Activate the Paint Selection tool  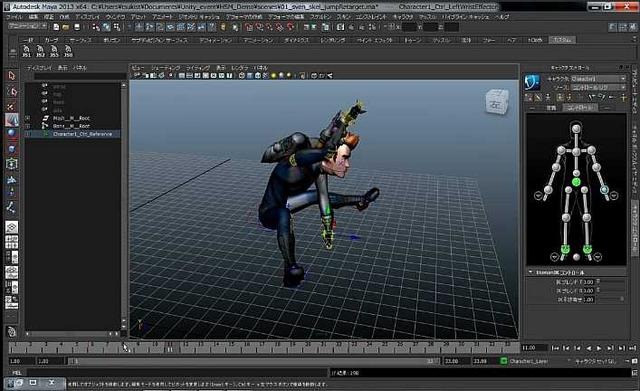coord(11,106)
